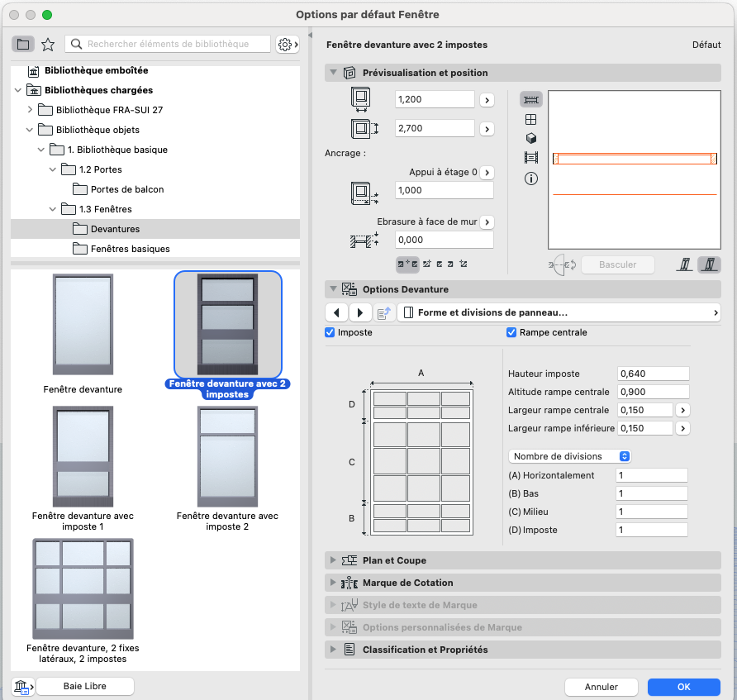
Task: Uncheck the Imposte checkbox
Action: tap(330, 332)
